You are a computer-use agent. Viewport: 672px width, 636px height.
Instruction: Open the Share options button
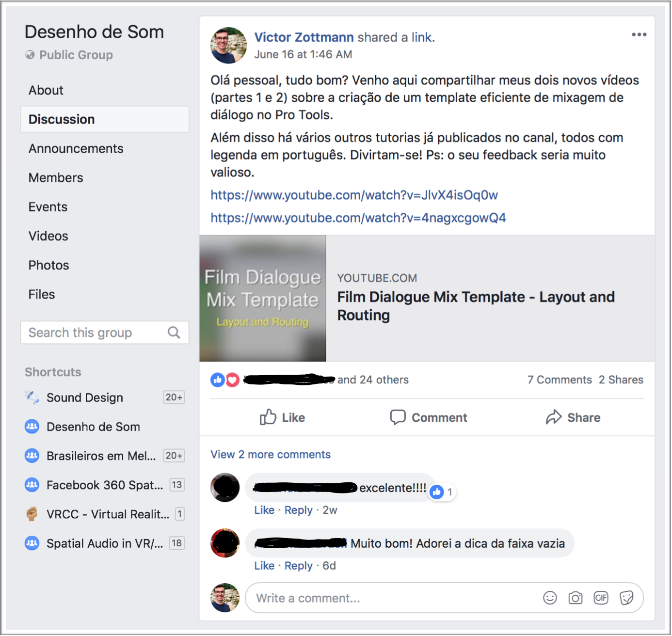point(573,417)
